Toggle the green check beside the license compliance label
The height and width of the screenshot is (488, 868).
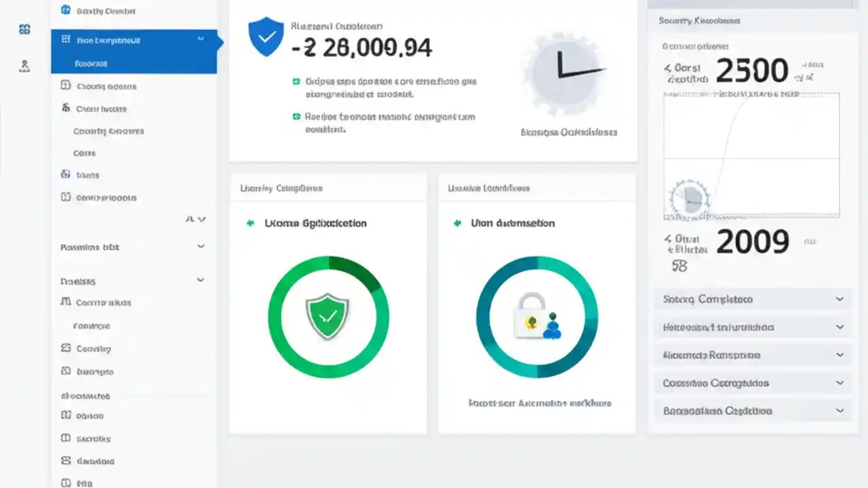[250, 223]
